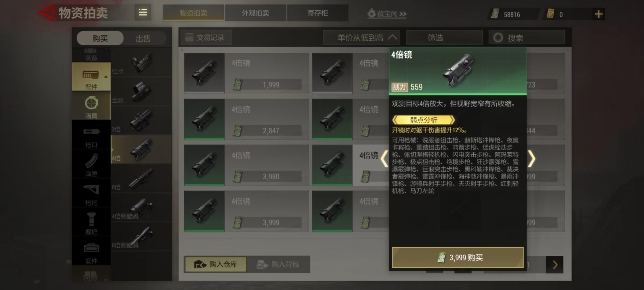The width and height of the screenshot is (644, 290).
Task: Open 单价从低到高 sort order dropdown
Action: [361, 38]
